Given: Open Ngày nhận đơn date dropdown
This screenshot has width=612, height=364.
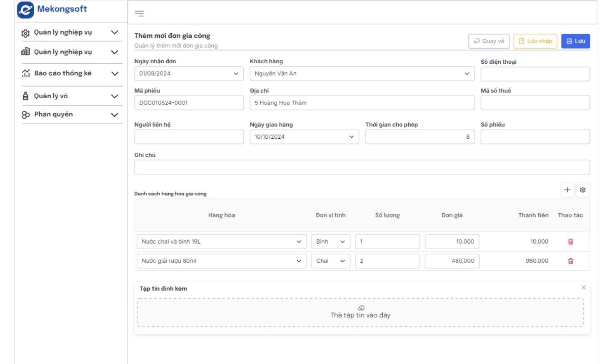Looking at the screenshot, I should [189, 74].
